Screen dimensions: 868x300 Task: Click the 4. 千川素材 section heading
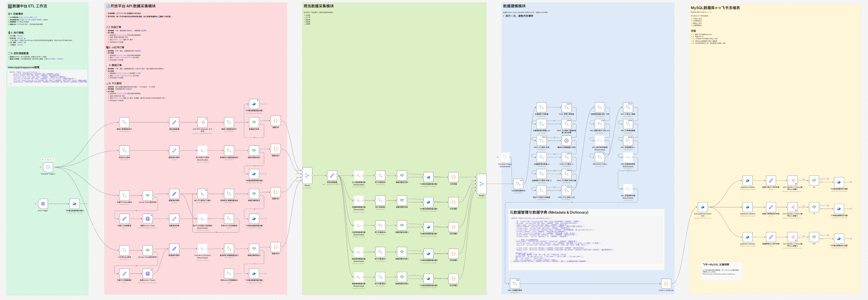point(114,84)
